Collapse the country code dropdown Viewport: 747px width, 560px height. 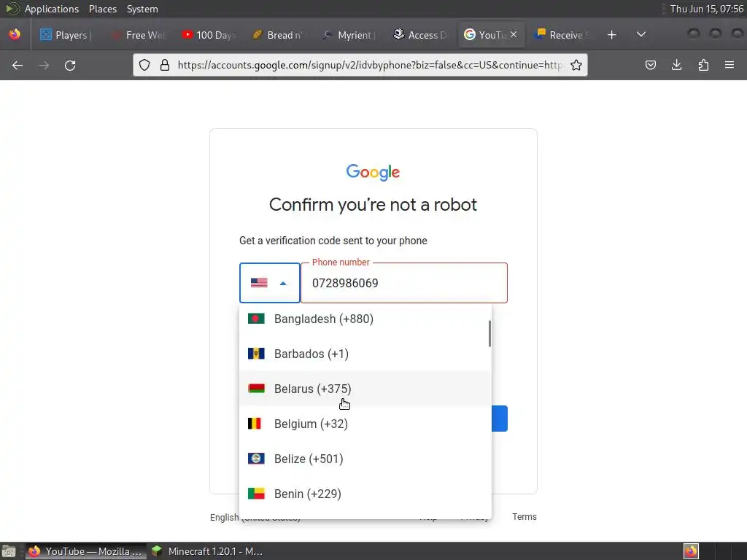270,283
